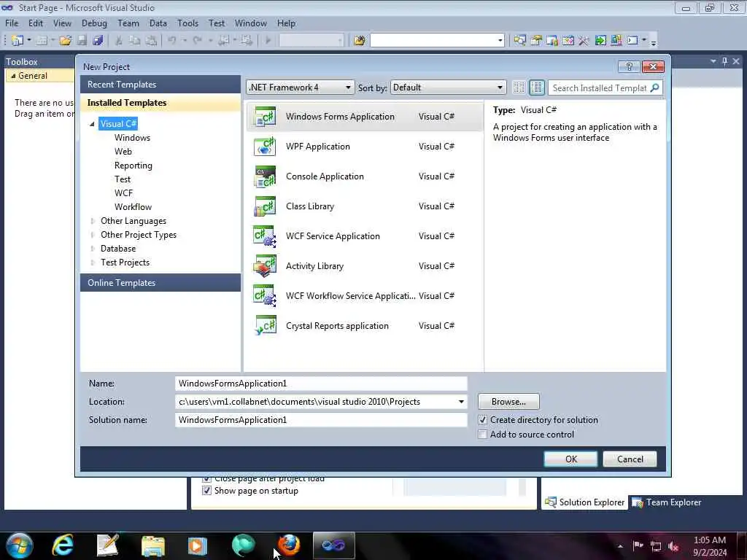Click the search magnifier in Search Installed Templates
Viewport: 747px width, 560px height.
(x=655, y=87)
